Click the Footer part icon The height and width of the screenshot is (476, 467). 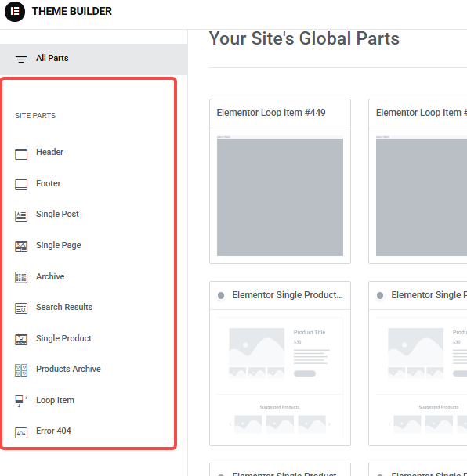coord(21,185)
